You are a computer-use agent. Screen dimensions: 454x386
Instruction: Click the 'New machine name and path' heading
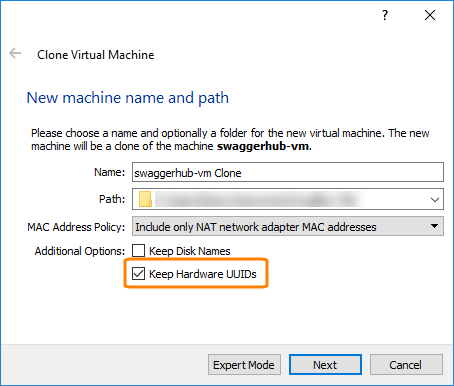pos(128,98)
